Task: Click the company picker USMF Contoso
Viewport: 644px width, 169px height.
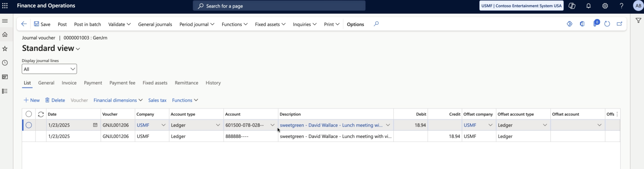Action: pos(521,6)
